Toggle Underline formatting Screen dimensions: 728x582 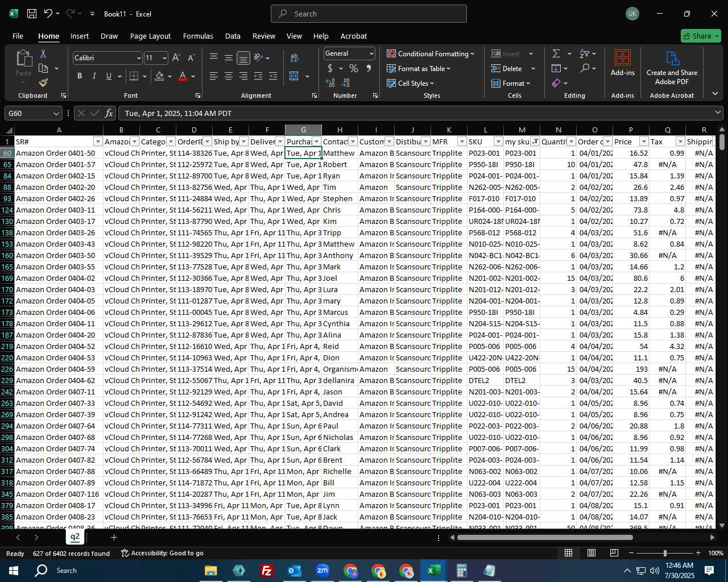(109, 76)
